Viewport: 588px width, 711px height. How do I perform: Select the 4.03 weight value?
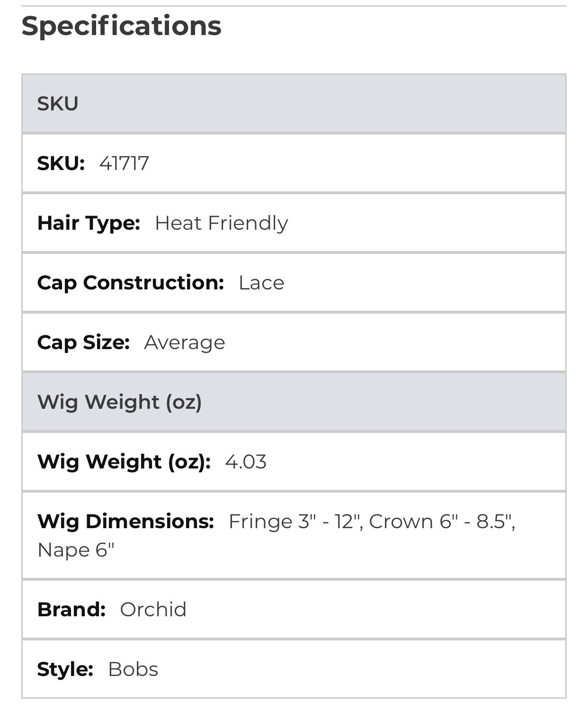(x=246, y=462)
